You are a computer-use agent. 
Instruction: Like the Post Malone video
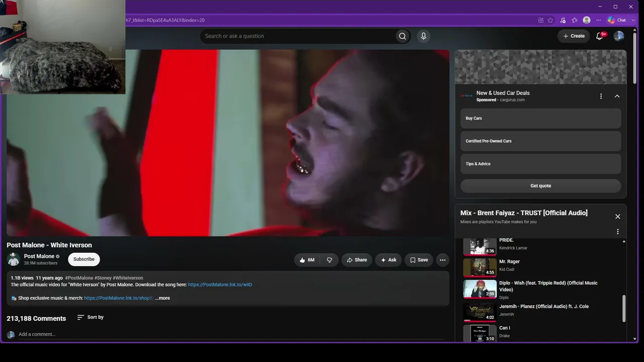(x=307, y=260)
